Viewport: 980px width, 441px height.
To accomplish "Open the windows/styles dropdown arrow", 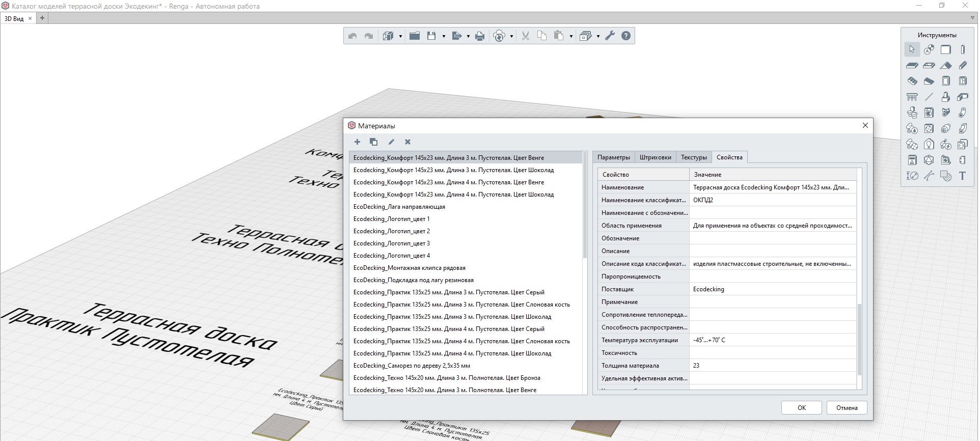I will tap(598, 36).
